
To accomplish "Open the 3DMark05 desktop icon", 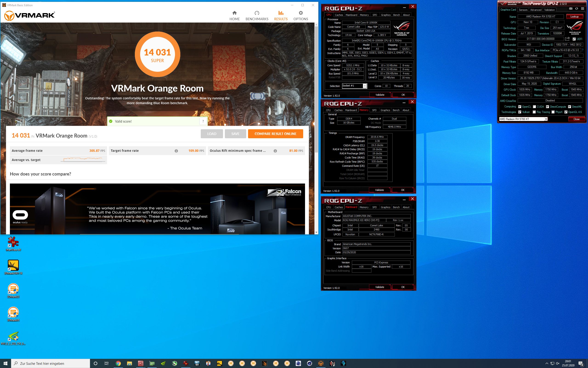I will pyautogui.click(x=13, y=314).
